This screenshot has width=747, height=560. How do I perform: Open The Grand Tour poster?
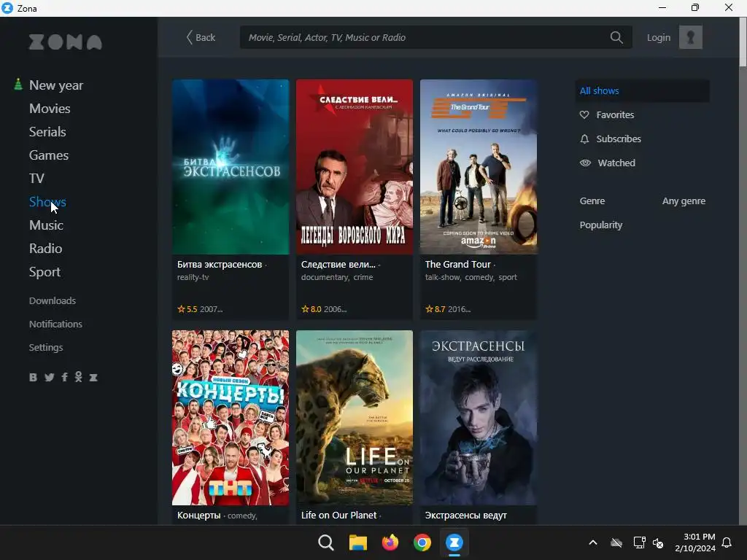click(479, 167)
